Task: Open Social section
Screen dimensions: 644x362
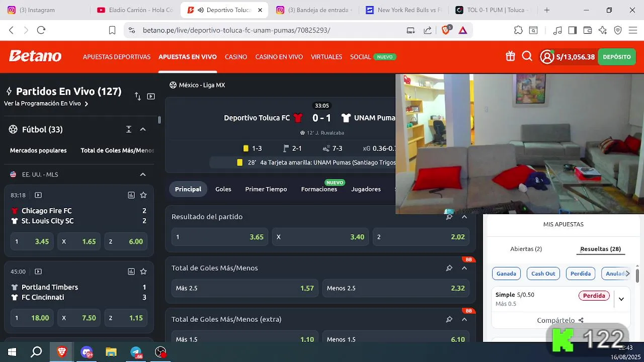Action: coord(361,57)
